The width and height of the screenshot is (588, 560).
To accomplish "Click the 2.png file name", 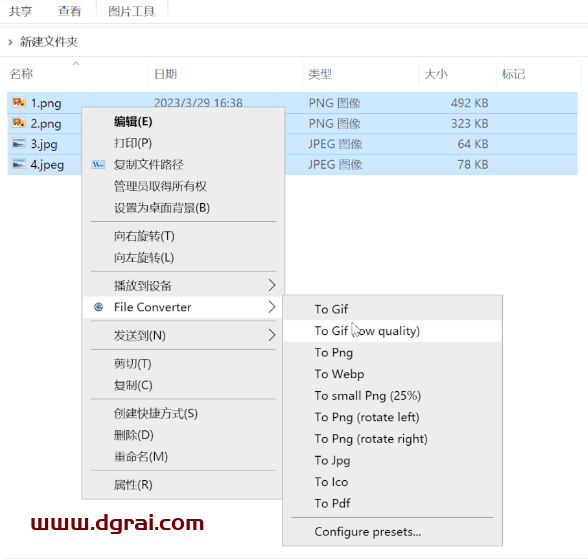I will point(46,123).
